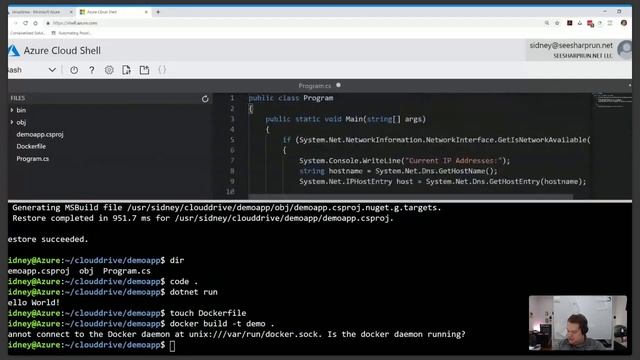Click the code minimap preview
Viewport: 640px width, 360px height.
point(612,100)
